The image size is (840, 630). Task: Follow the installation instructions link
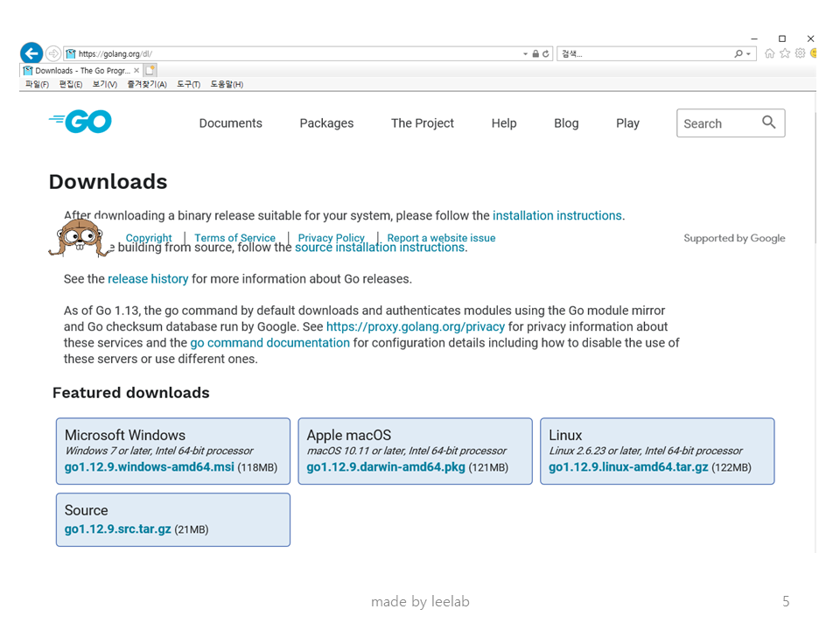tap(557, 215)
